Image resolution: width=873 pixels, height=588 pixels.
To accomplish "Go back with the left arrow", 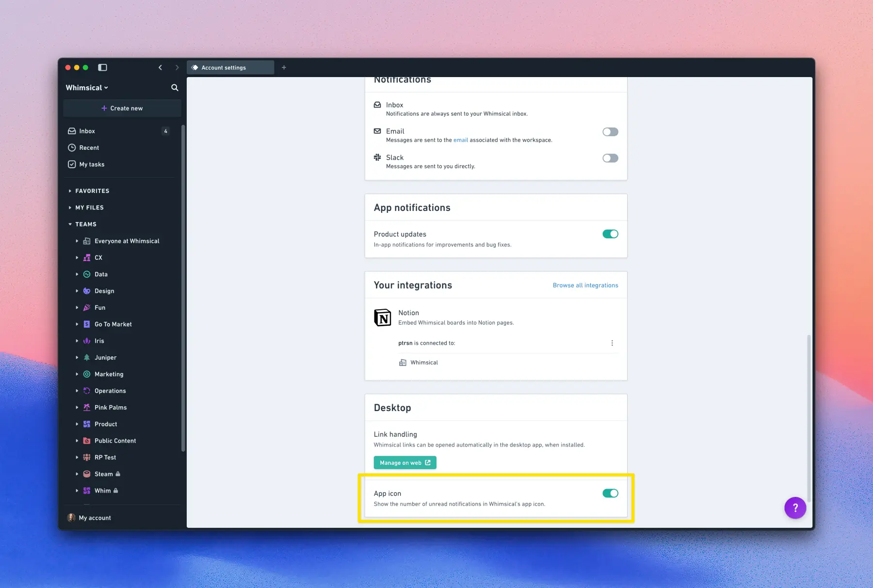I will point(160,67).
